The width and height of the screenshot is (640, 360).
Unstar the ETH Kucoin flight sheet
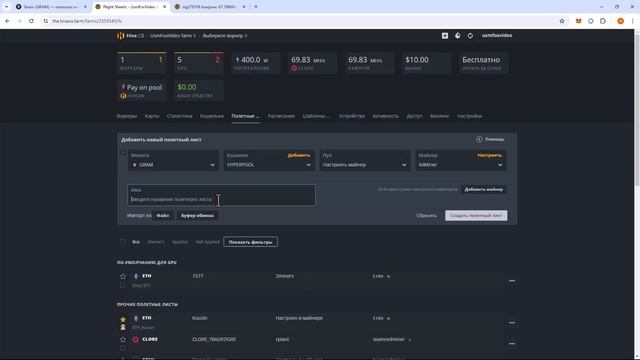pos(123,319)
